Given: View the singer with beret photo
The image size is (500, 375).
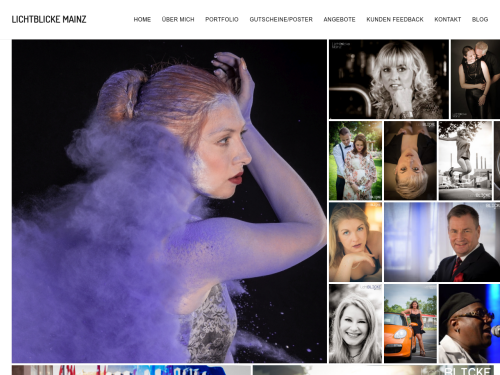Looking at the screenshot, I should point(469,323).
